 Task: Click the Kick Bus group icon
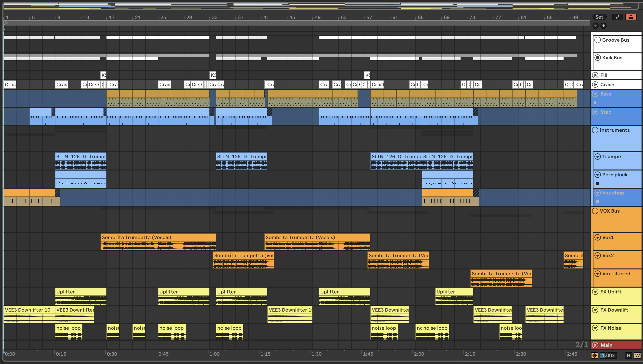[597, 58]
